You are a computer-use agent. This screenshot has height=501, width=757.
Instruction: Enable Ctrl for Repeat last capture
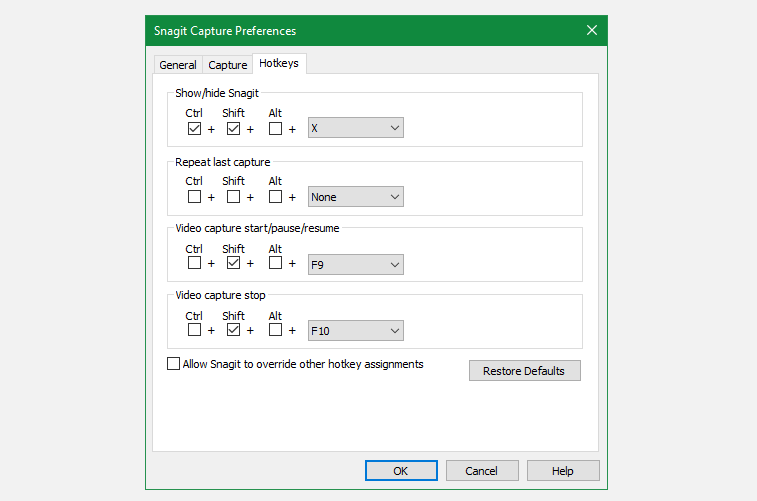[x=194, y=197]
